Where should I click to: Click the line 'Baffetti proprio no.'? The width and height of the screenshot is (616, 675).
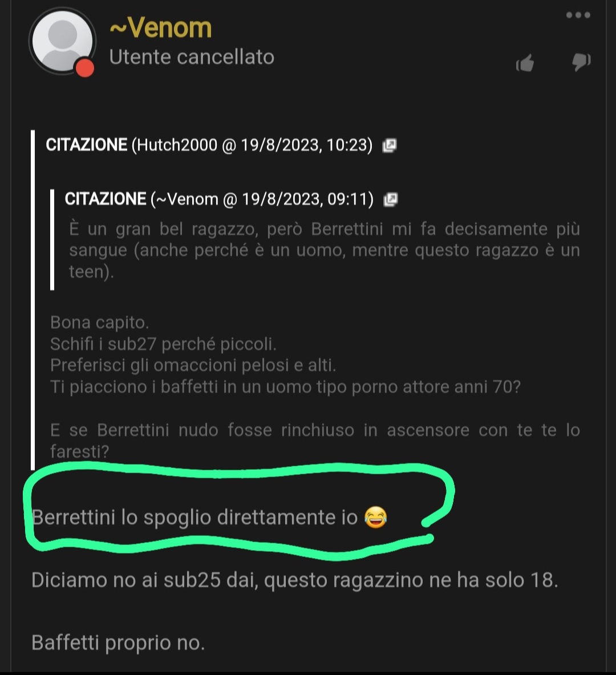pos(118,643)
